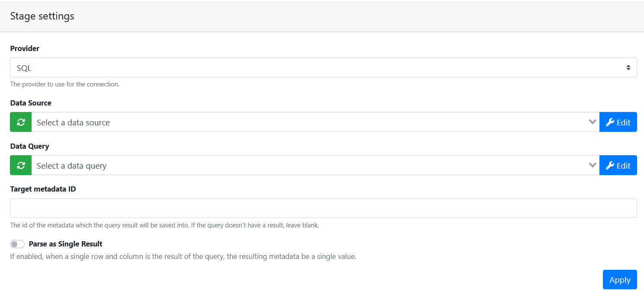Click the Stage settings header
This screenshot has width=644, height=294.
[x=42, y=16]
